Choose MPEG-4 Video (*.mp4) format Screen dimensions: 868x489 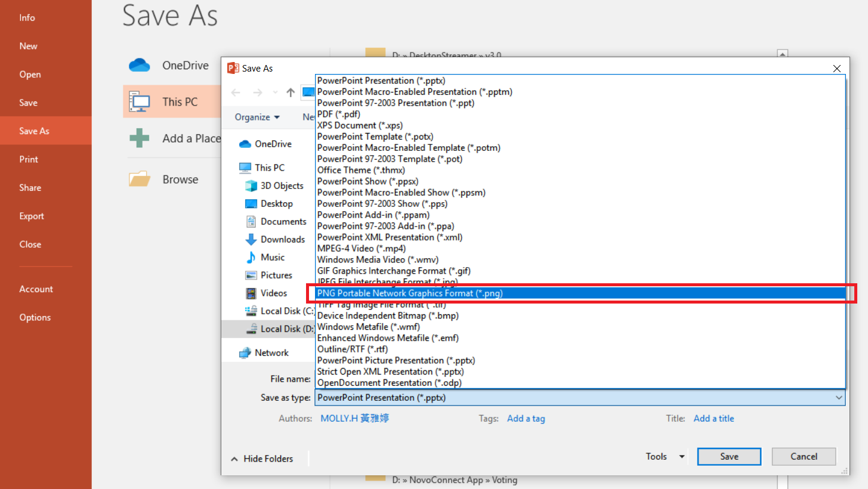[x=580, y=248]
